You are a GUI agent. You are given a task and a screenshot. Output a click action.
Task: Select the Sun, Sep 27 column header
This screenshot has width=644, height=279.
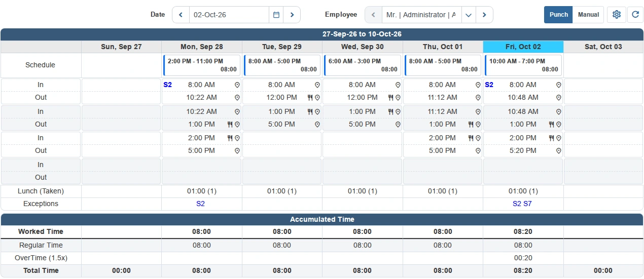pyautogui.click(x=121, y=47)
